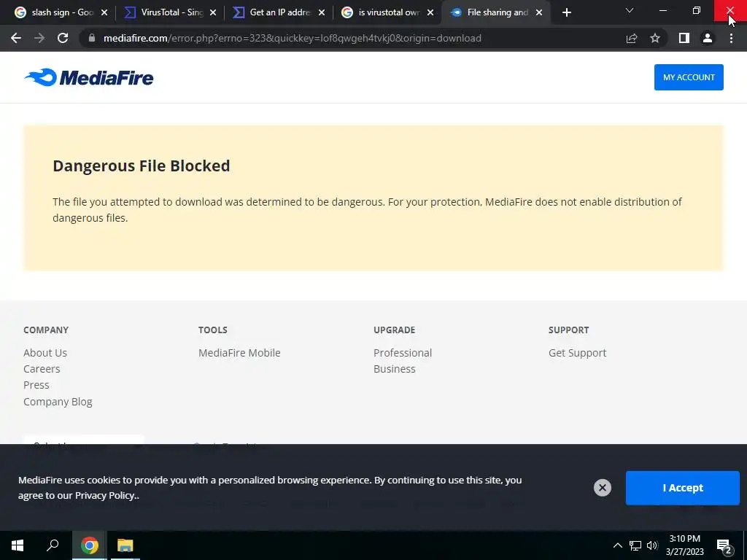Open the Business upgrade link
The image size is (747, 560).
[395, 369]
